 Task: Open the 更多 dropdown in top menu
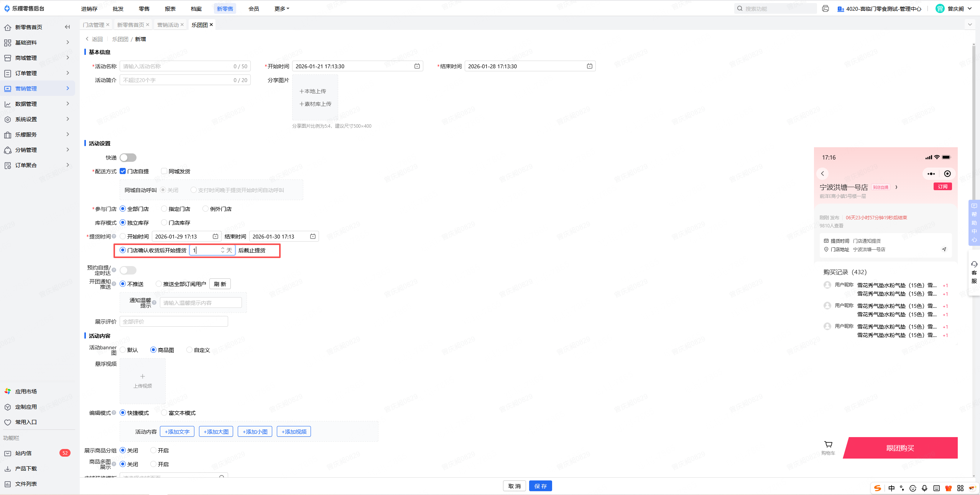coord(281,8)
